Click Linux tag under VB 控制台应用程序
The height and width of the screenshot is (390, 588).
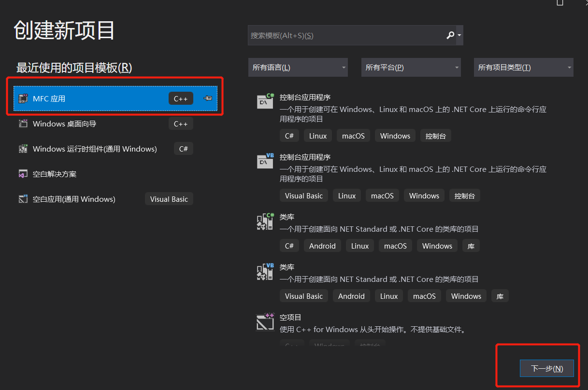point(347,195)
